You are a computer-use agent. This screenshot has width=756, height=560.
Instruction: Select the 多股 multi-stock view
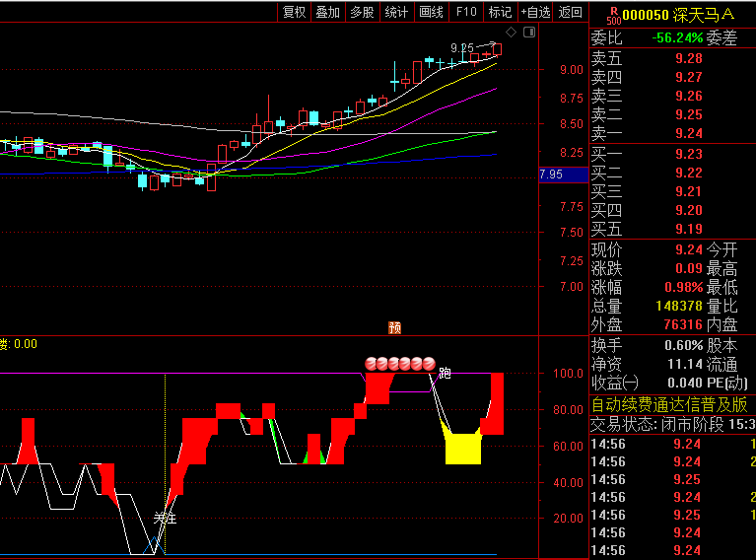tap(362, 12)
